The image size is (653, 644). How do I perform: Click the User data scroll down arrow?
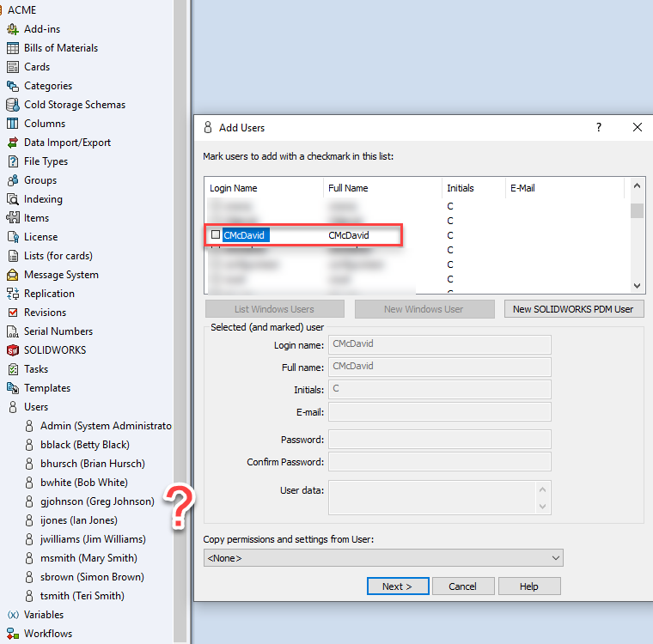[x=542, y=507]
